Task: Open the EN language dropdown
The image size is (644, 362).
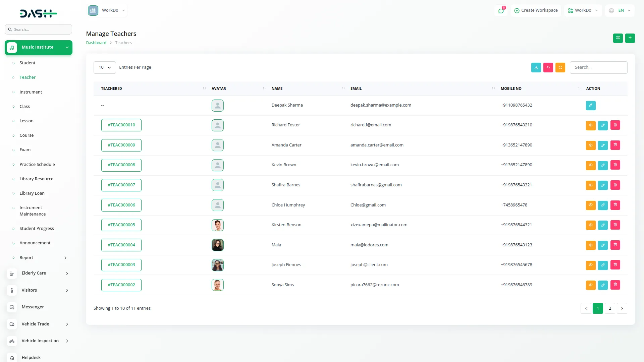Action: (620, 10)
